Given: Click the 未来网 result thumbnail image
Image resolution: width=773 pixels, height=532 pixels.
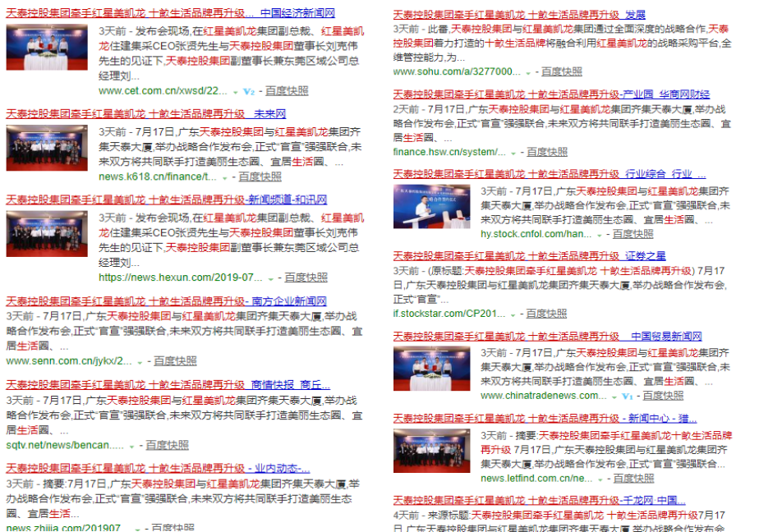Looking at the screenshot, I should pyautogui.click(x=47, y=148).
